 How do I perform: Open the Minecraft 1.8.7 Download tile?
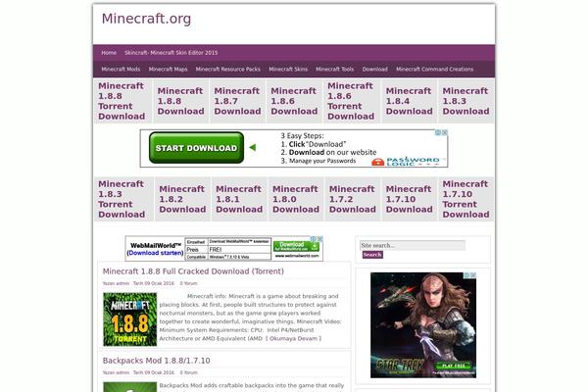click(237, 101)
